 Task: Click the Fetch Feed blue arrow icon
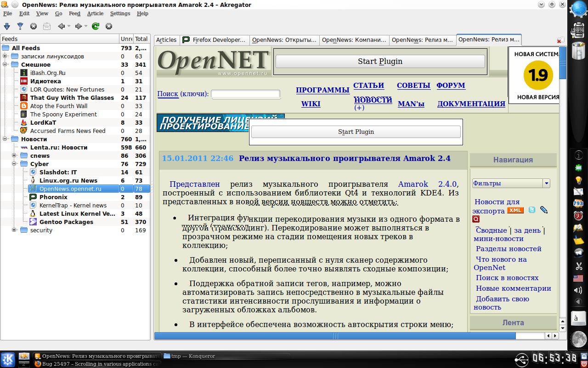(x=6, y=26)
